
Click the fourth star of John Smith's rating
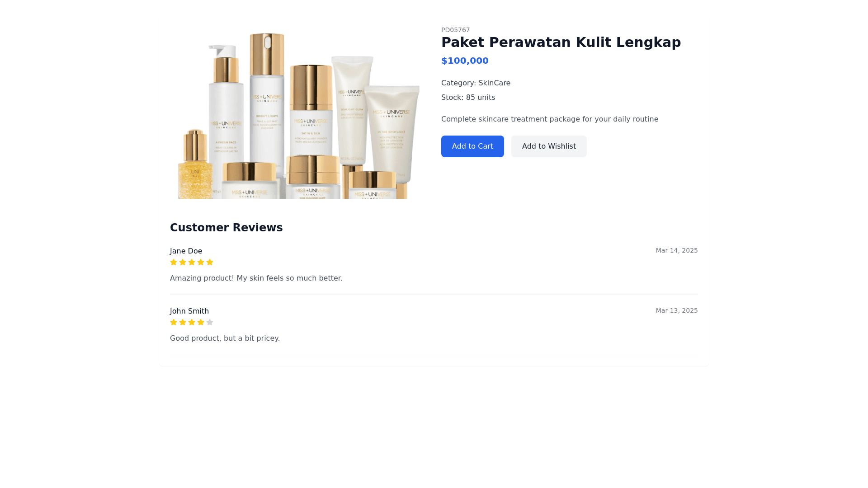tap(201, 323)
